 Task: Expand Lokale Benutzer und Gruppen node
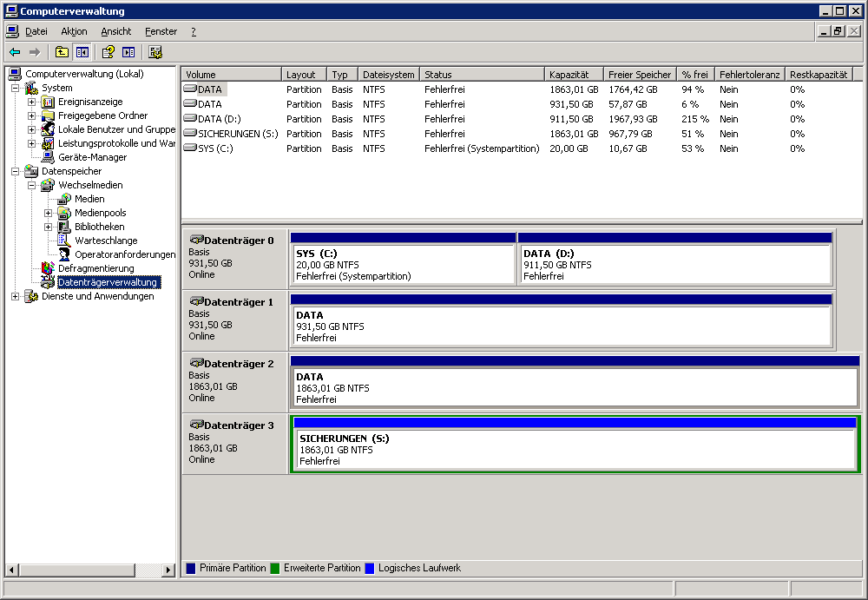pos(32,129)
